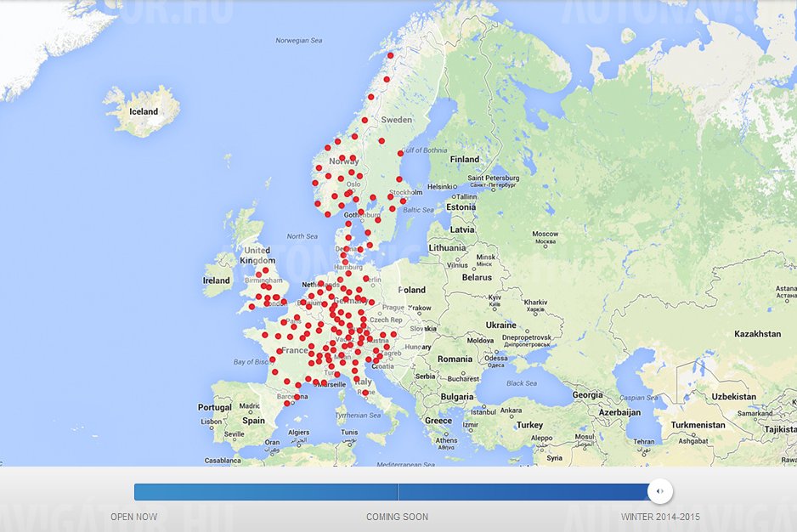The image size is (797, 532).
Task: Click the left end of the blue slider bar
Action: tap(138, 492)
